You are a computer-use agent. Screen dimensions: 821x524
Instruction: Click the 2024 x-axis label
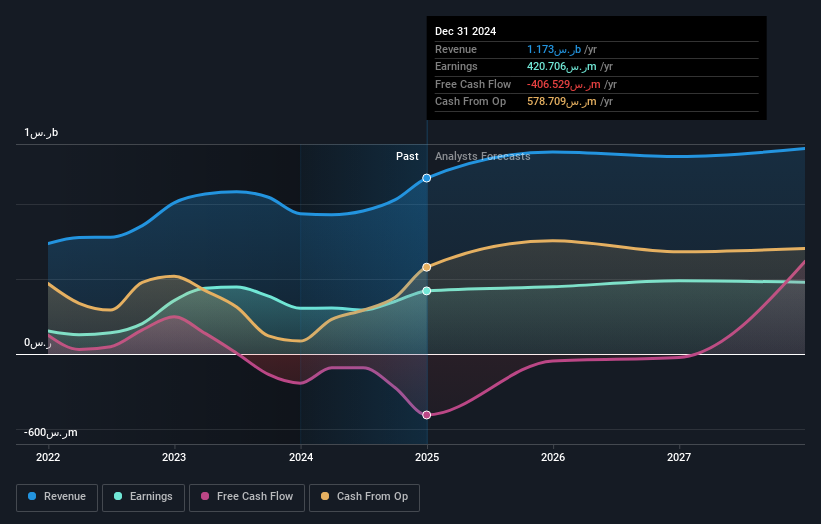301,457
